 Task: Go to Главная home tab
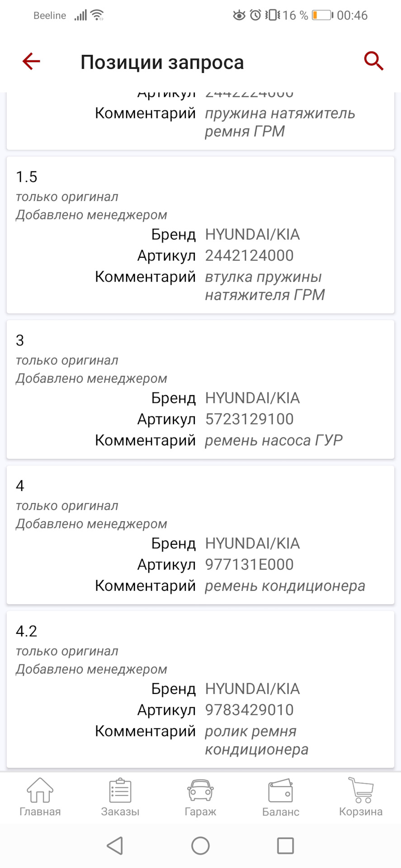point(40,797)
